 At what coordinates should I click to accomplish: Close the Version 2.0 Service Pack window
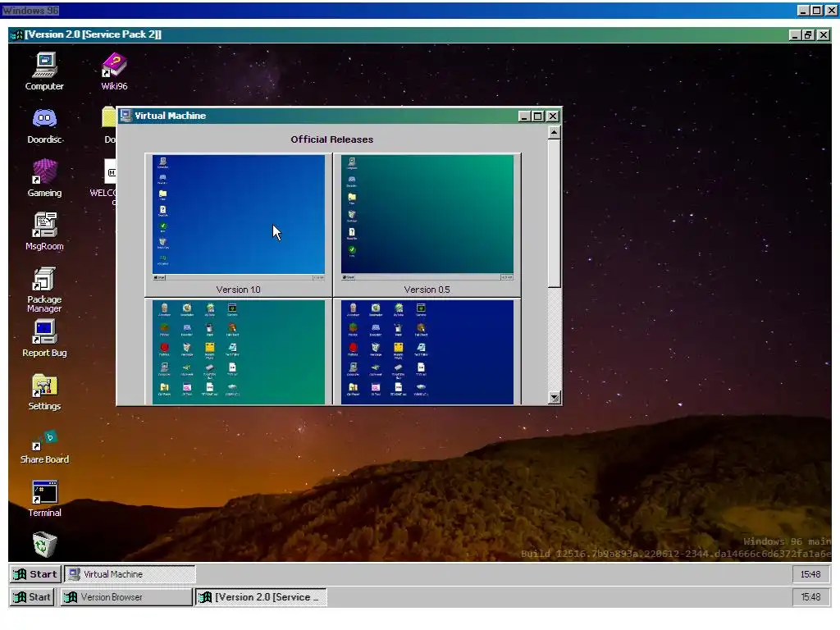coord(824,34)
